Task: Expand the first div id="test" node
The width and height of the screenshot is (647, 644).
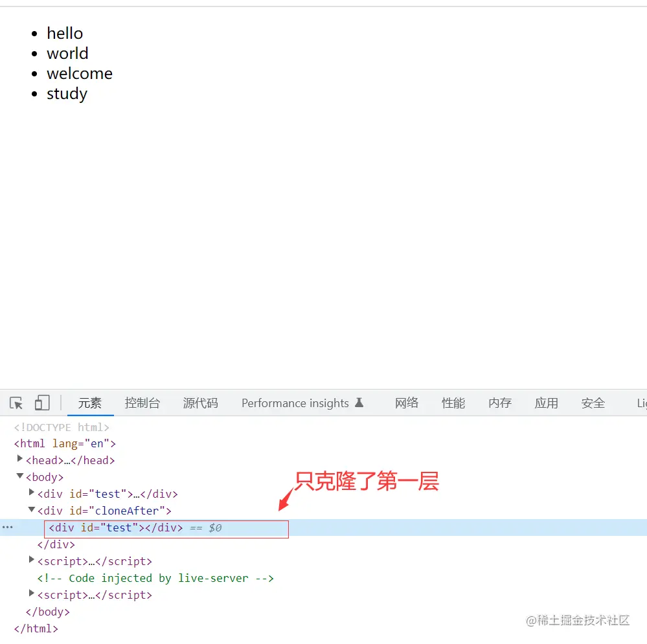Action: (31, 493)
